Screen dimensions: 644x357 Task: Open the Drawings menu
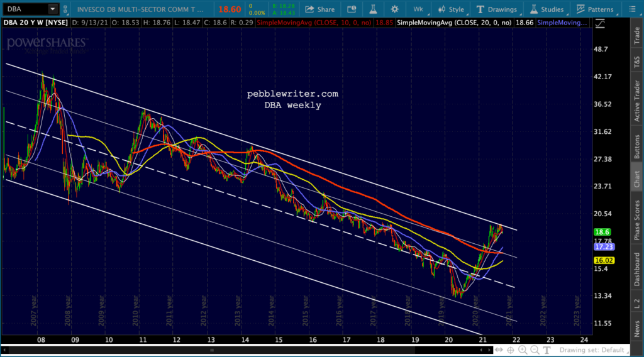497,9
